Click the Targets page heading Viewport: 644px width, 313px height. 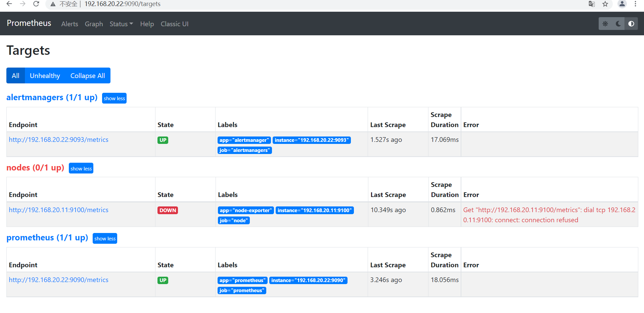(28, 50)
